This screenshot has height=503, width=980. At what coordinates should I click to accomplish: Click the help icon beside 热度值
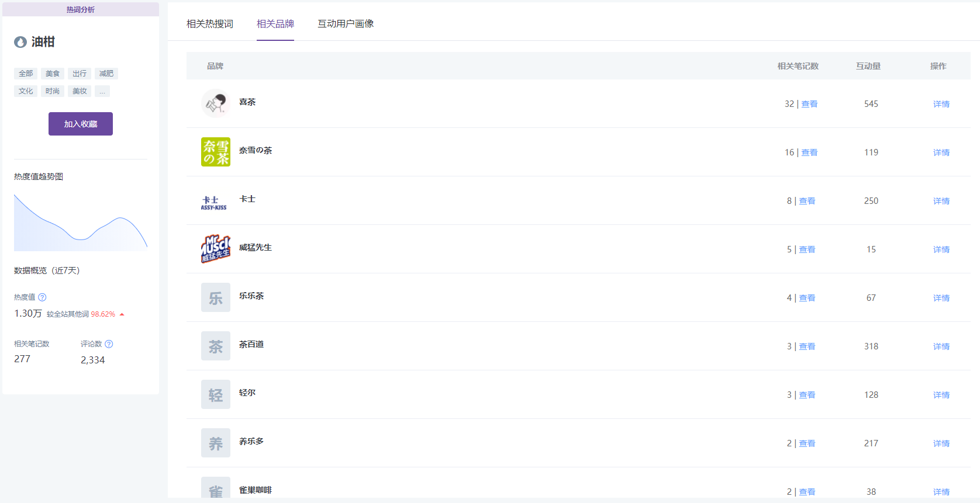(x=42, y=297)
